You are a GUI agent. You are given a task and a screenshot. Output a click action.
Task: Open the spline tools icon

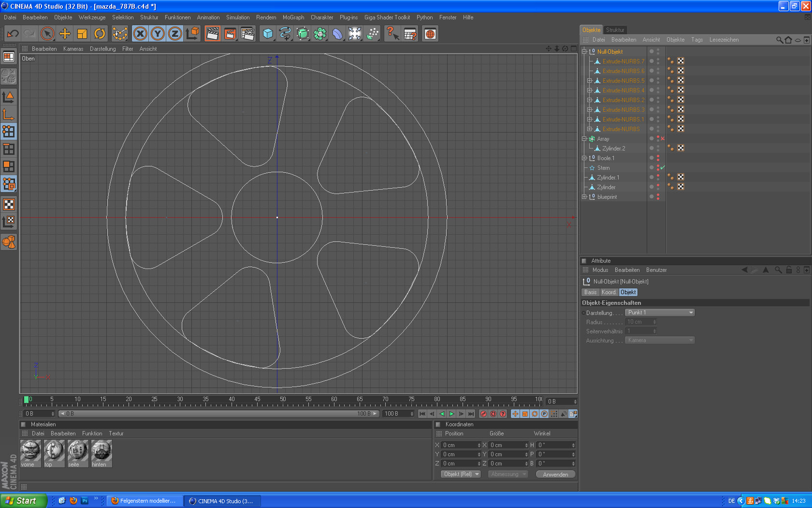pos(285,34)
